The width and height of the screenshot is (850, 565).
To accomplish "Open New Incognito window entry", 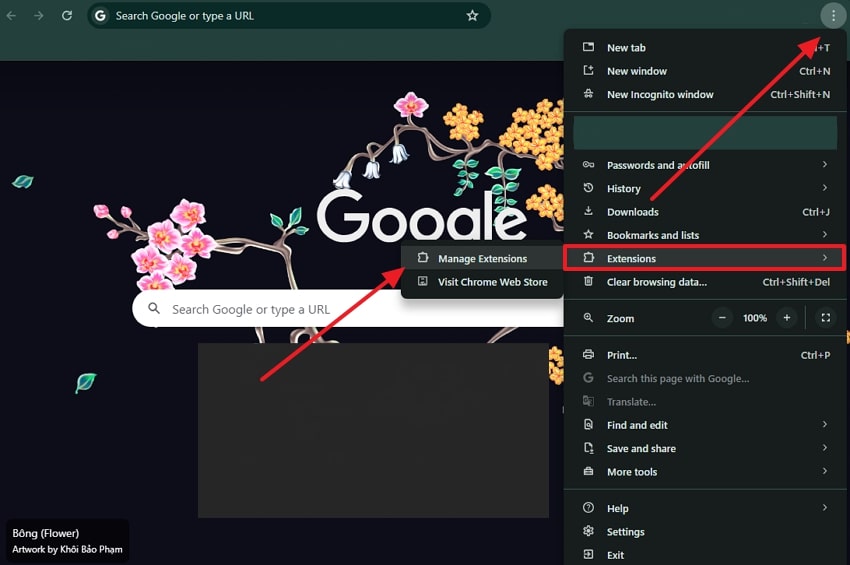I will pyautogui.click(x=705, y=94).
